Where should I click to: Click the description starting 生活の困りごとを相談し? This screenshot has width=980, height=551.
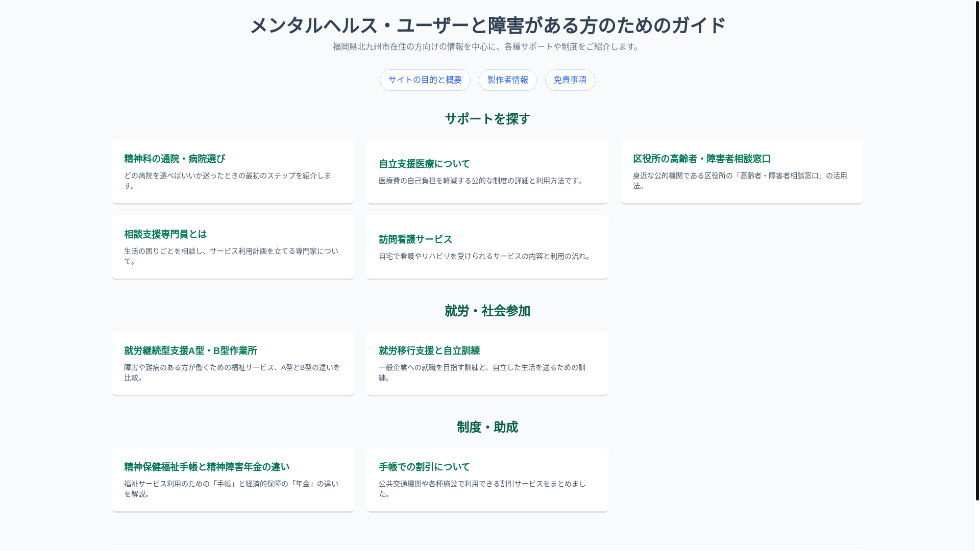tap(231, 256)
